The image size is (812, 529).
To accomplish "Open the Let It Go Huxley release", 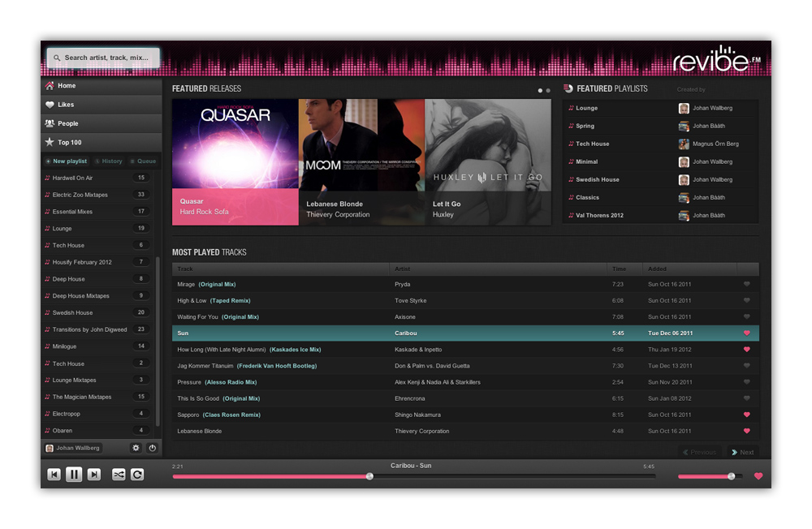I will [488, 162].
